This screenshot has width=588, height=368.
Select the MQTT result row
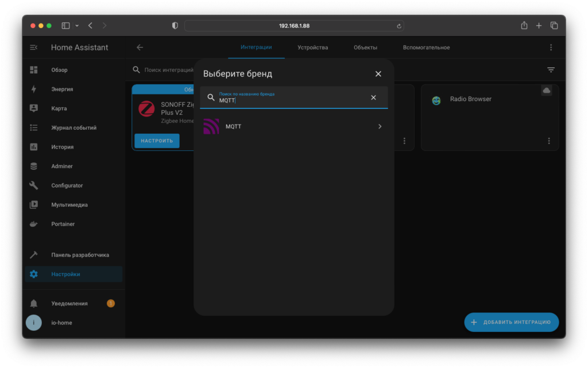click(x=293, y=126)
